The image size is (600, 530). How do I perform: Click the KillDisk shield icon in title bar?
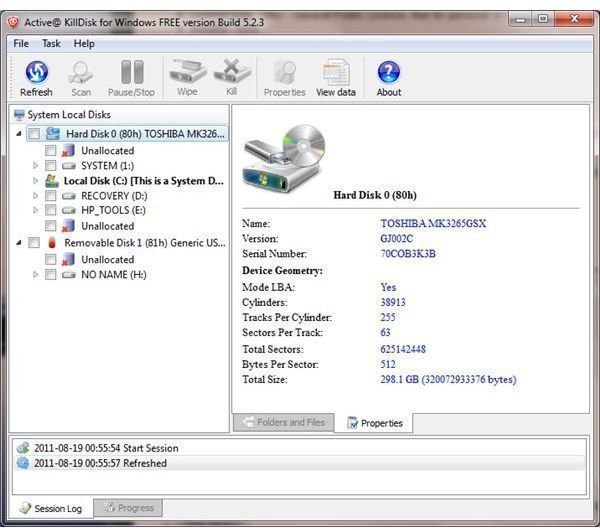13,23
